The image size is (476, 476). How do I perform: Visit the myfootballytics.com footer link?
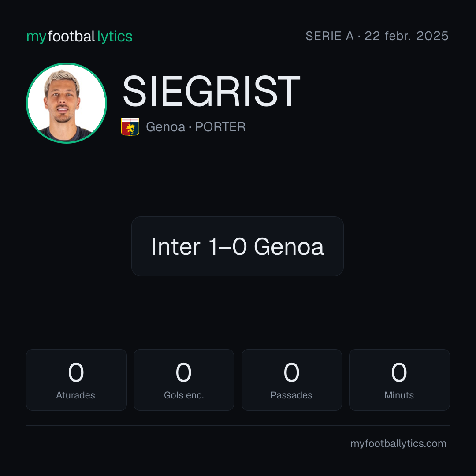(x=398, y=443)
